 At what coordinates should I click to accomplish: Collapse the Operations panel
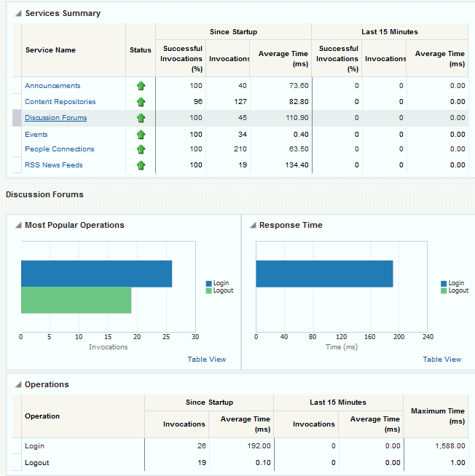18,384
